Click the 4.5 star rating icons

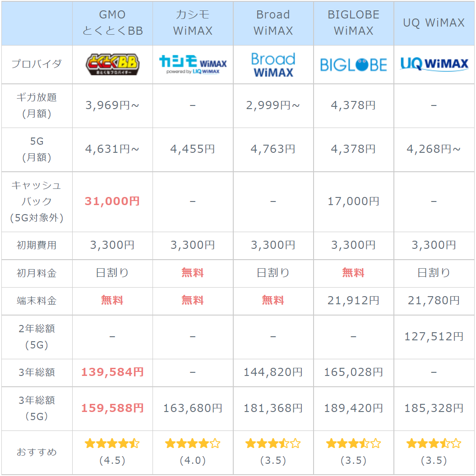[112, 444]
